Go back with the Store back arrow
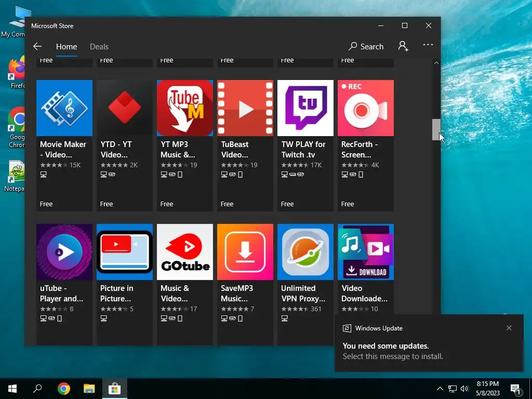Image resolution: width=532 pixels, height=399 pixels. click(37, 46)
